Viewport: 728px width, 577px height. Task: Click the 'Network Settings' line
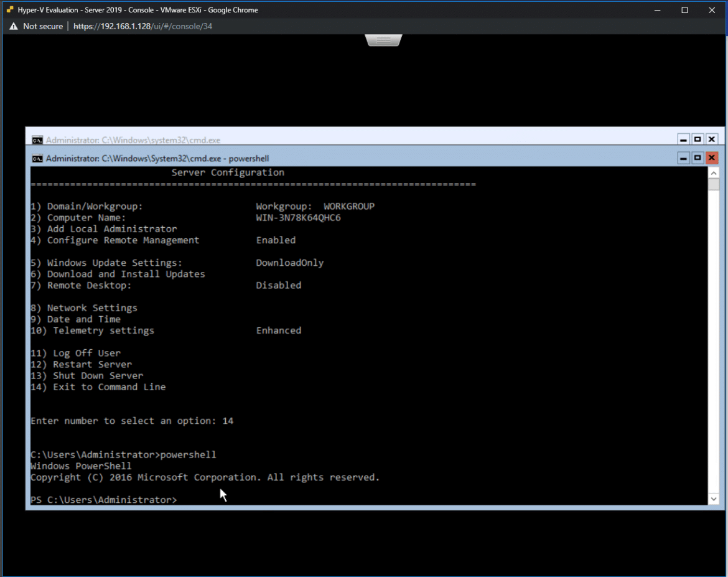tap(84, 308)
